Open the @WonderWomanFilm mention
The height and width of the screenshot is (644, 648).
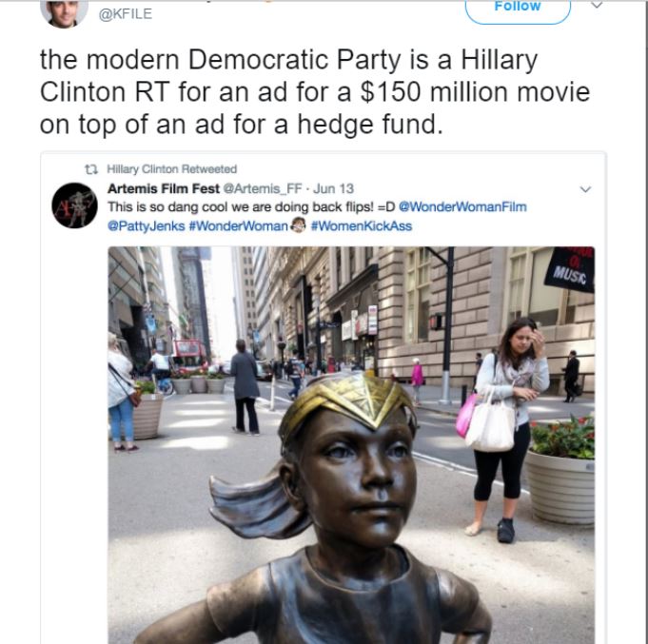[x=462, y=207]
